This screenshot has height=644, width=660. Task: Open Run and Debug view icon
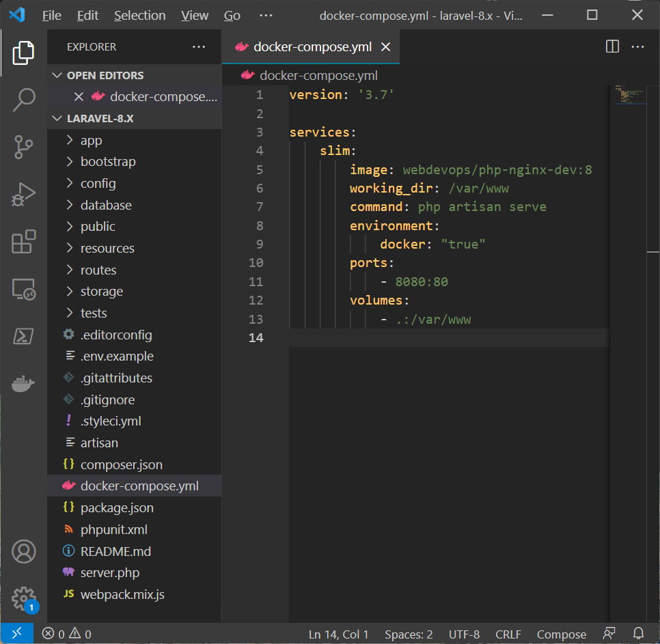coord(23,195)
